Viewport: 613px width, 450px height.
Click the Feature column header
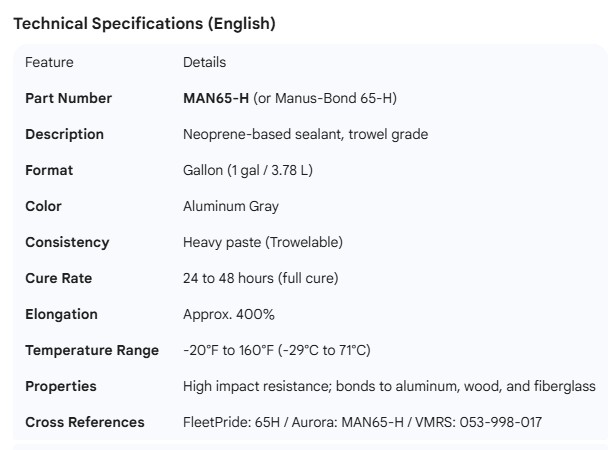pyautogui.click(x=49, y=62)
